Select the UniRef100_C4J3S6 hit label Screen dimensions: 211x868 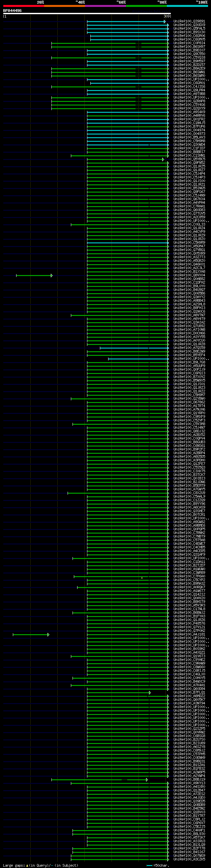190,87
